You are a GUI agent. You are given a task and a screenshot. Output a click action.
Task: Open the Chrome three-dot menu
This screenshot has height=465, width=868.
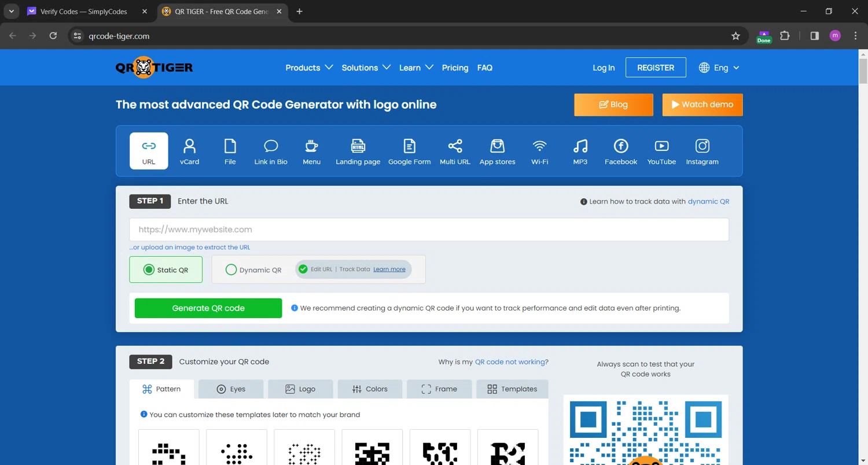tap(855, 36)
